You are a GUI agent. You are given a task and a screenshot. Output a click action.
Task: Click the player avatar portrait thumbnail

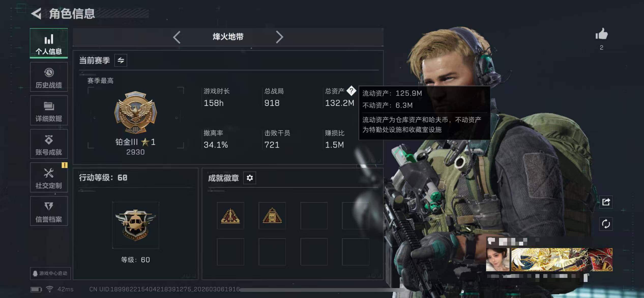tap(498, 260)
